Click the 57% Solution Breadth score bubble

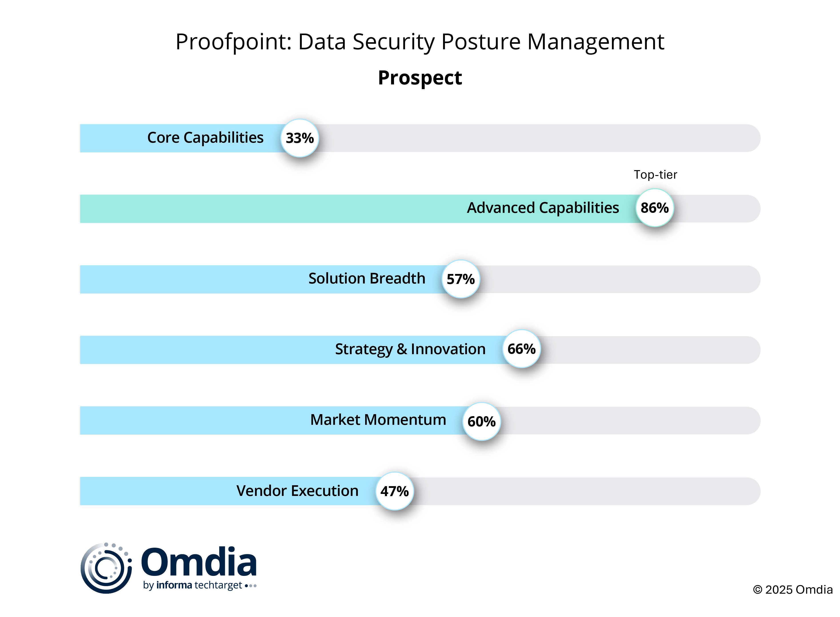(460, 279)
